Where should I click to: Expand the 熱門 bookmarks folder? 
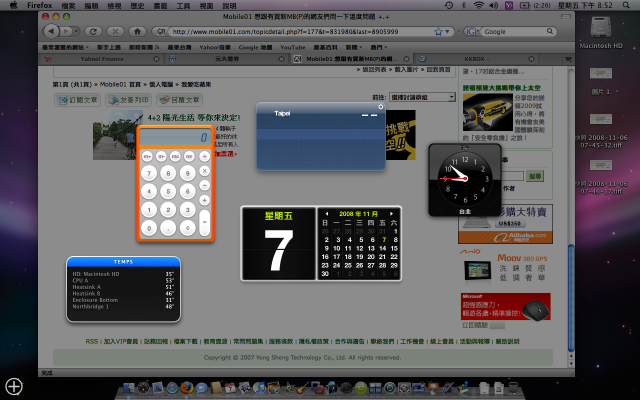point(378,47)
